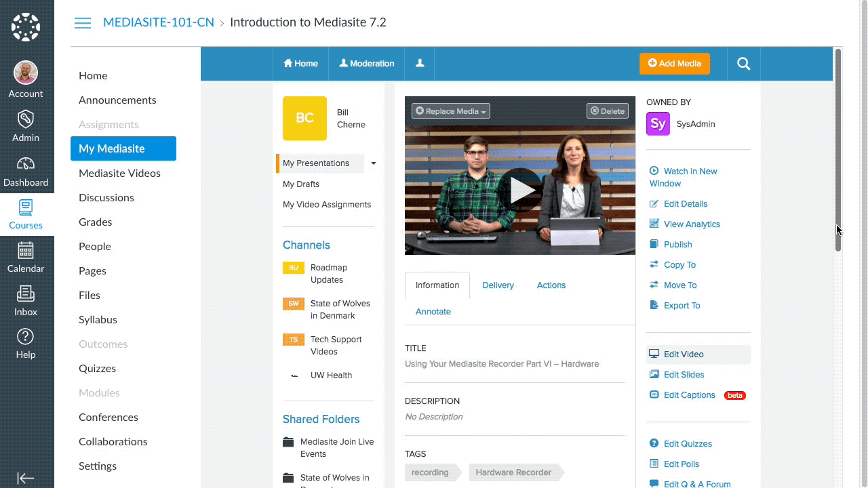
Task: Open the Inbox icon
Action: coord(26,293)
